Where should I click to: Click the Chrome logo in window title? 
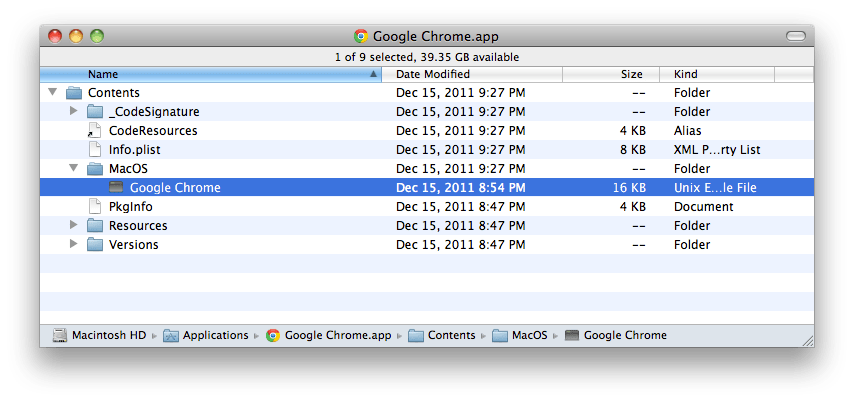tap(361, 36)
